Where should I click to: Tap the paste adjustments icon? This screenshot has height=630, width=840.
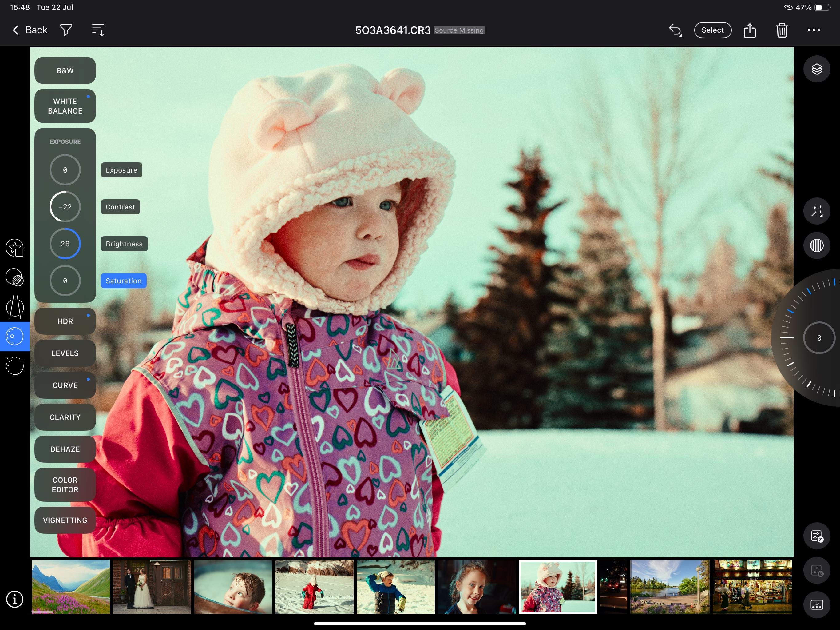click(817, 570)
